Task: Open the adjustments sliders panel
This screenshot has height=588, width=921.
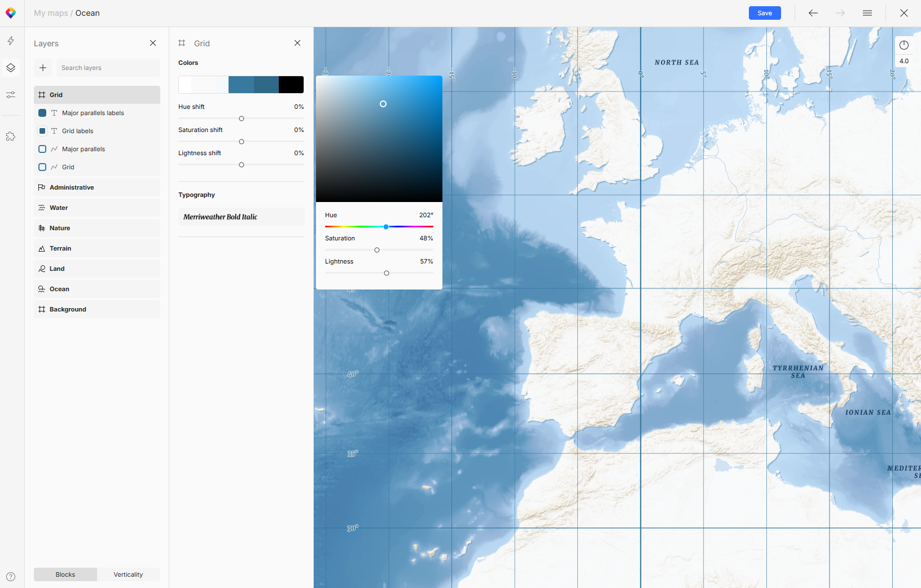Action: click(11, 94)
